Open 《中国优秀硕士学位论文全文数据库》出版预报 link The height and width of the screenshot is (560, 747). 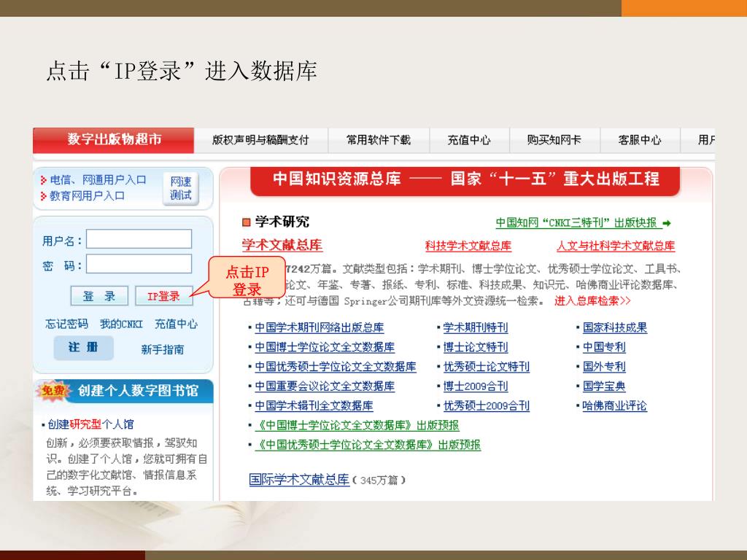pos(368,445)
